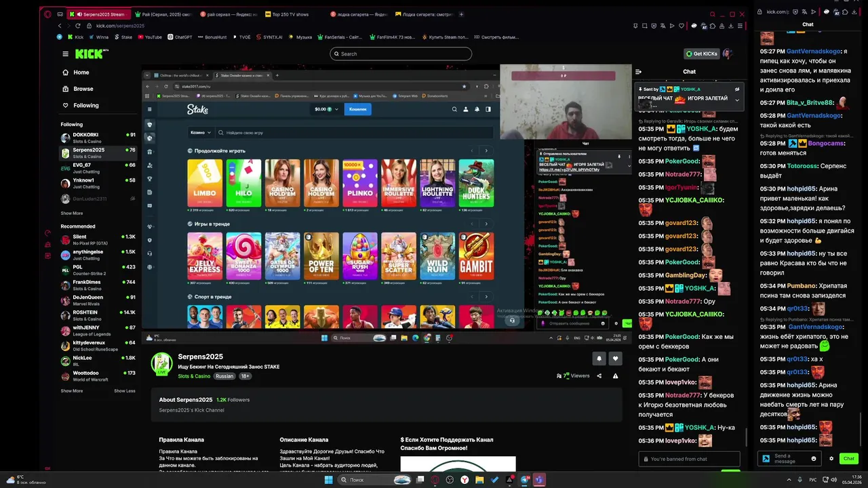
Task: Click the bell notification button for Serpens2025
Action: pos(599,359)
